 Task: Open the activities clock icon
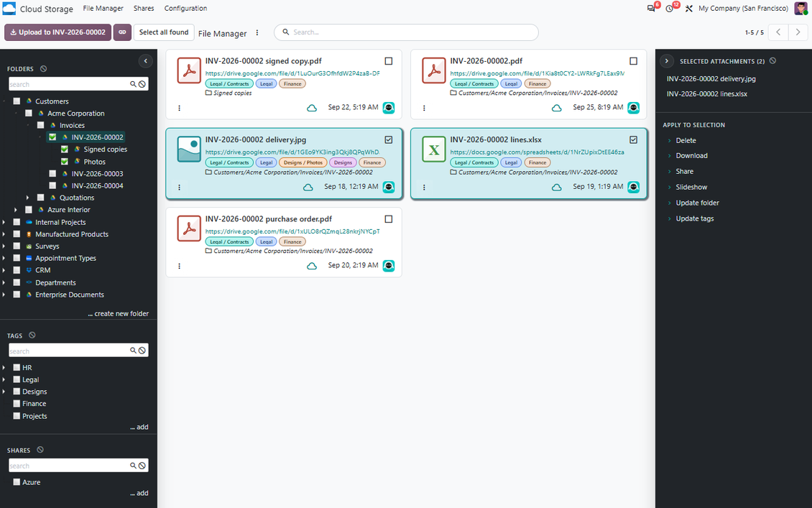(x=670, y=9)
